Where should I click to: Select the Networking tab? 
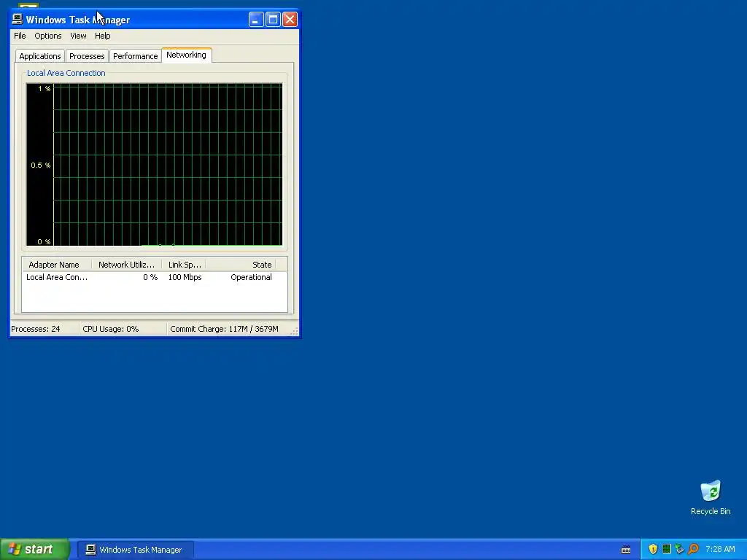pos(186,55)
